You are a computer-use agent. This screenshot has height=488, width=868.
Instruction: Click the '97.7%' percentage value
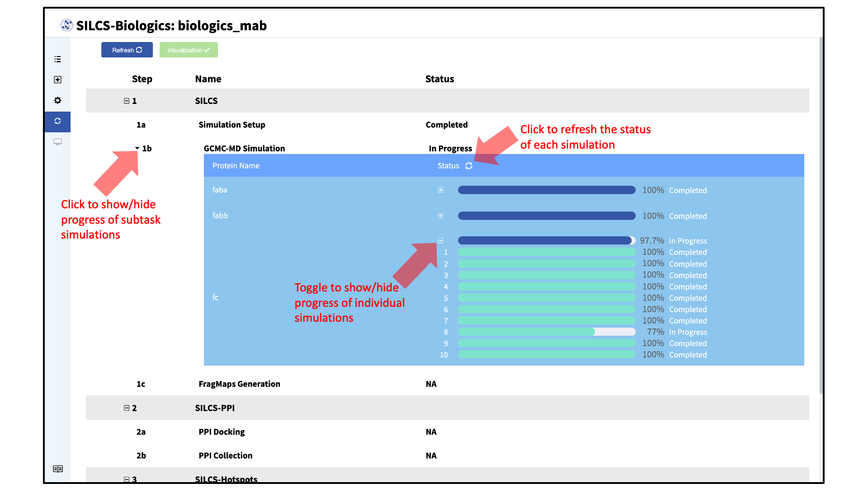(x=652, y=240)
